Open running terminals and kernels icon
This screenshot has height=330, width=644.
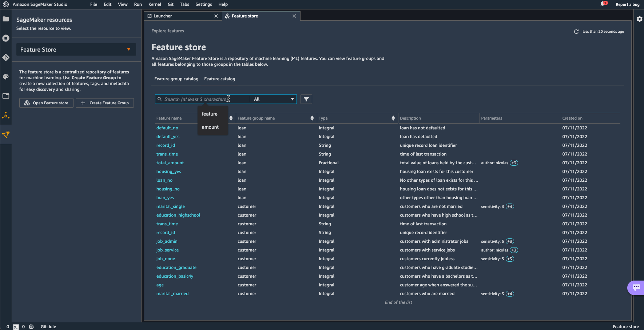(6, 38)
